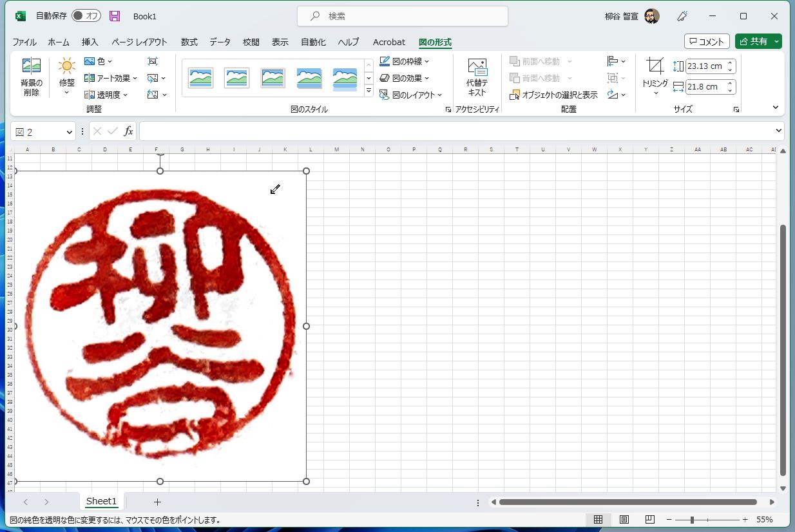Decrease the picture width with the down stepper
Viewport: 795px width, 532px height.
point(730,90)
